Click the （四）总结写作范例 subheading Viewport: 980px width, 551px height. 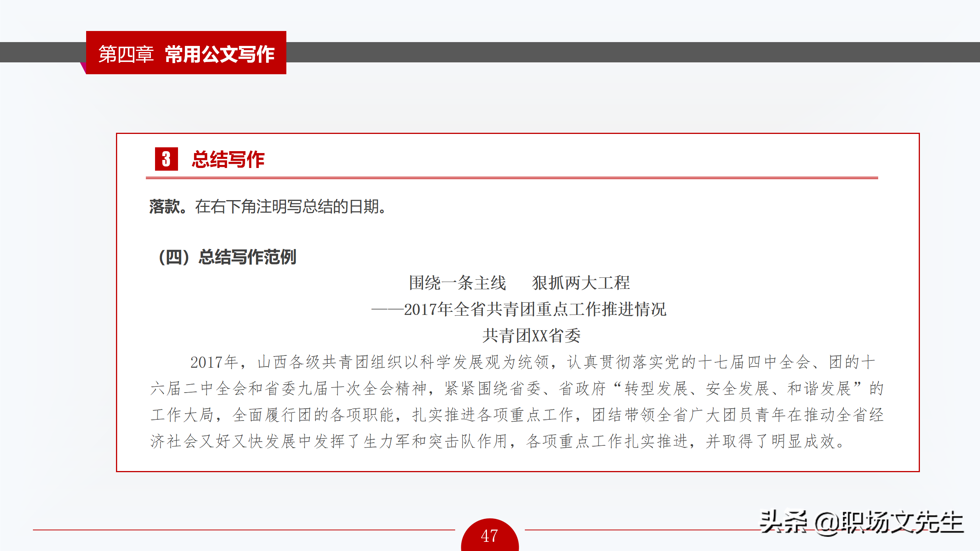(228, 257)
